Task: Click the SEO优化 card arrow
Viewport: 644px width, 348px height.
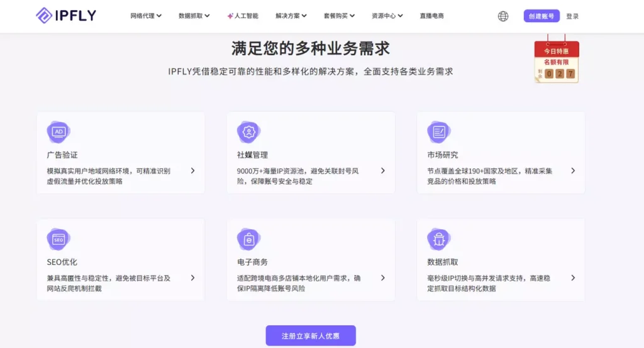Action: tap(192, 278)
